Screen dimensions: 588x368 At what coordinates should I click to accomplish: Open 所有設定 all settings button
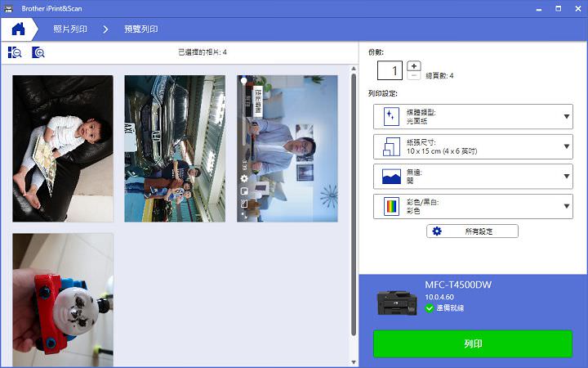[473, 231]
